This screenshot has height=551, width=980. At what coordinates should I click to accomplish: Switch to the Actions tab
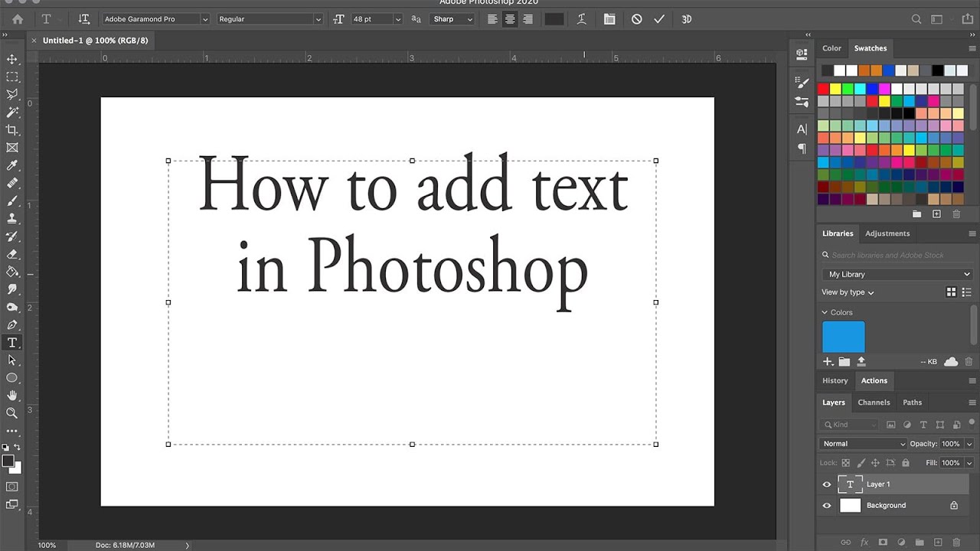point(874,380)
